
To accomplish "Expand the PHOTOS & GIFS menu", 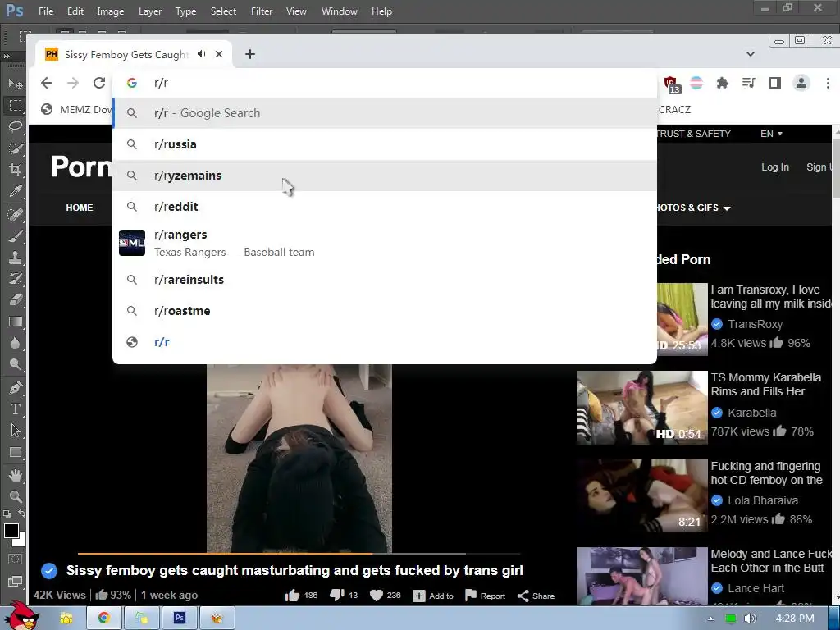I will 692,208.
